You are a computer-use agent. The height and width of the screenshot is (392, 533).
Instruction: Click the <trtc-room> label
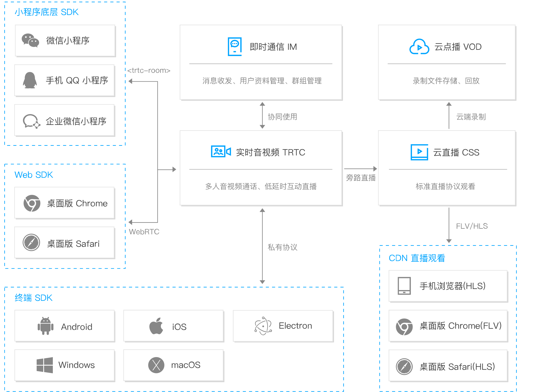[x=149, y=70]
